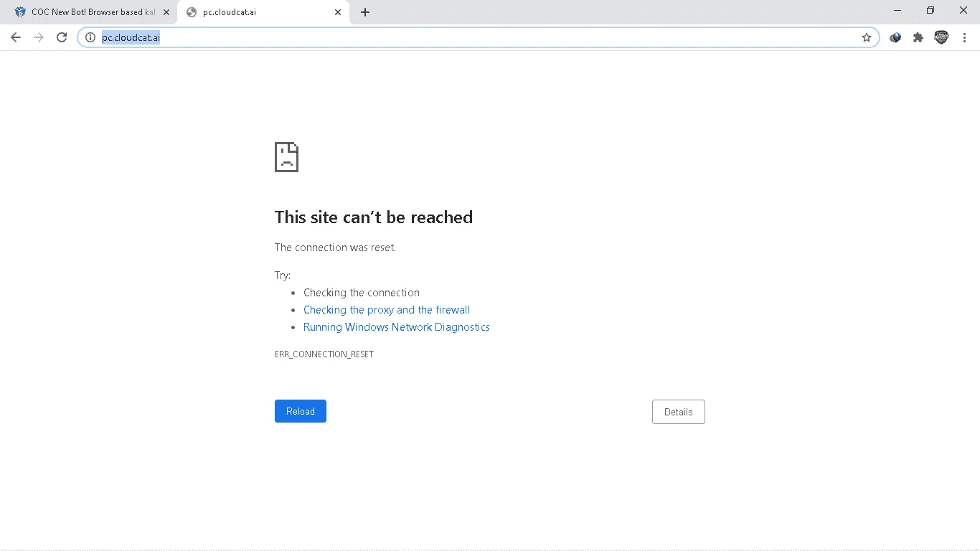
Task: View site information icon in address bar
Action: coord(90,37)
